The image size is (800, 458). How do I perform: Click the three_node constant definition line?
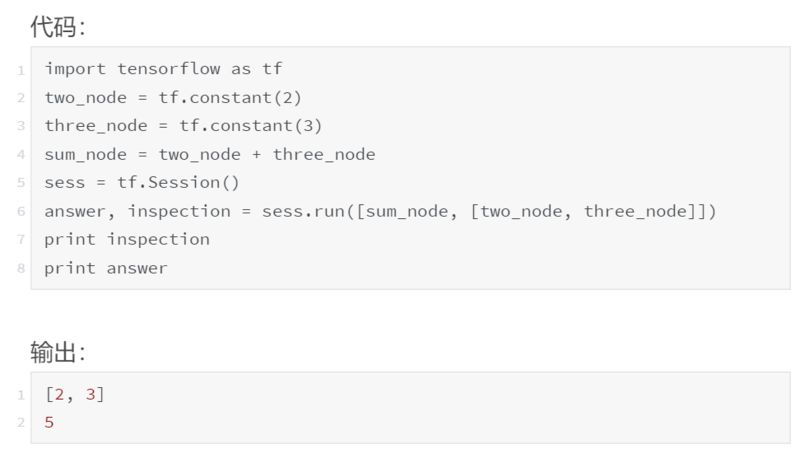point(183,125)
